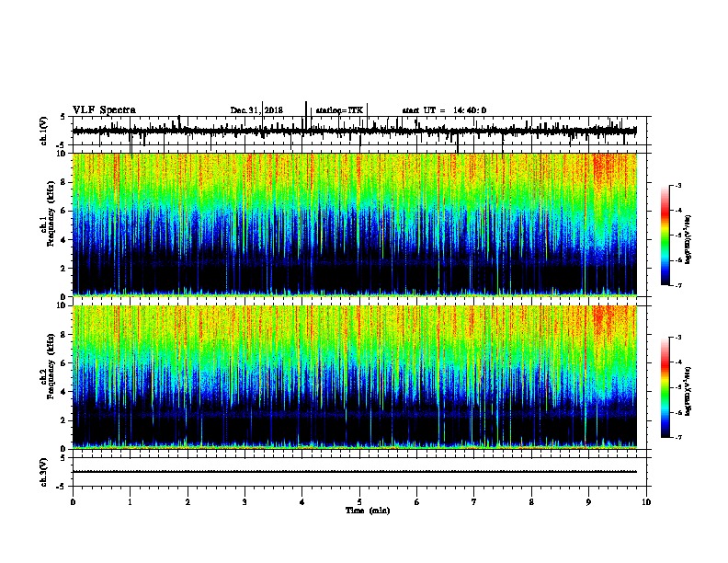728x563 pixels.
Task: Click the ch.1 voltage waveform trace
Action: pos(354,132)
